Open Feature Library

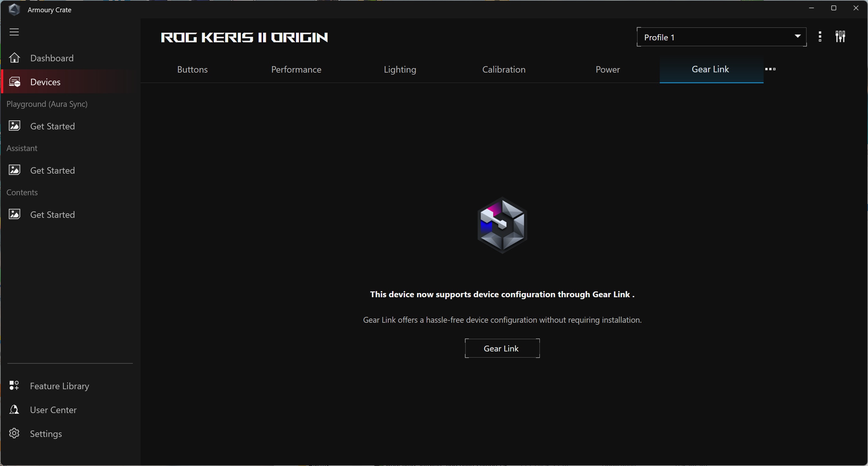pos(70,386)
